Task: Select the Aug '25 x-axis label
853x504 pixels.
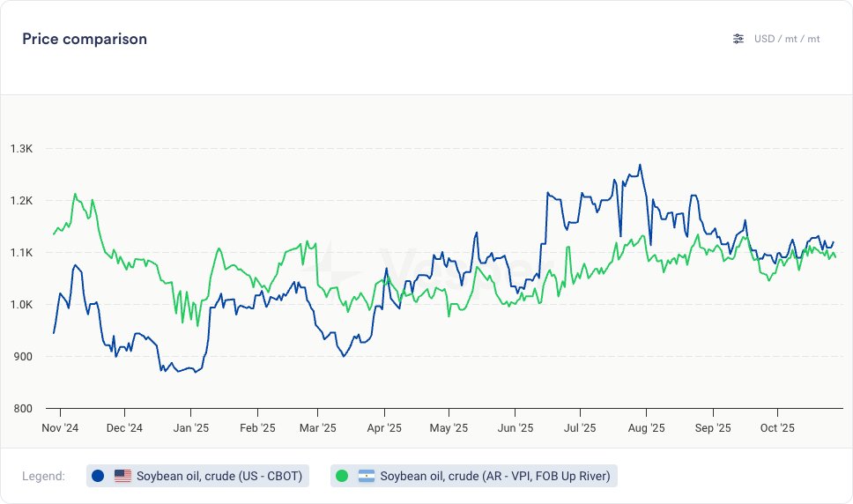Action: (646, 428)
